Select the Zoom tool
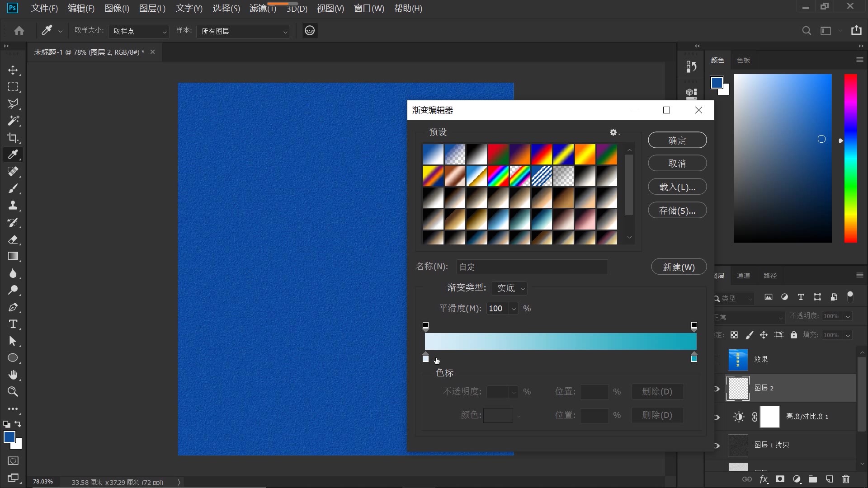This screenshot has width=868, height=488. pos(13,392)
